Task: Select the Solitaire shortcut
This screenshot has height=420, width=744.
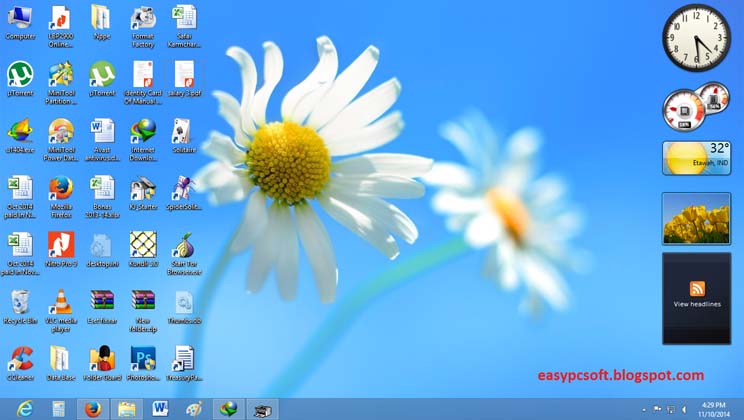Action: point(184,136)
